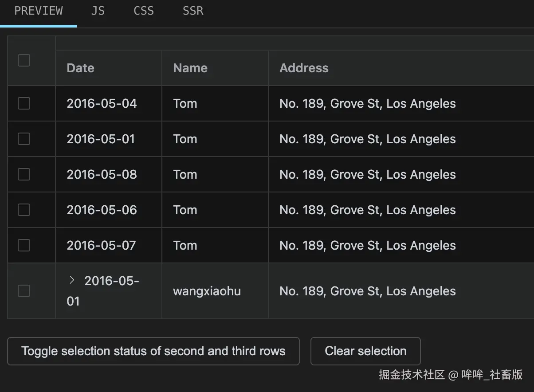Open the CSS tab
The image size is (534, 392).
(144, 11)
